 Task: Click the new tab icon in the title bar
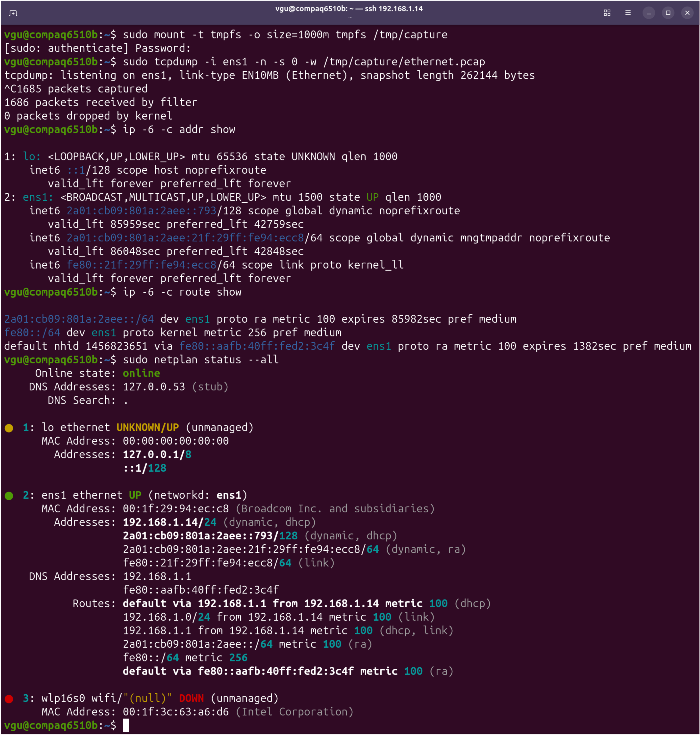pos(13,13)
